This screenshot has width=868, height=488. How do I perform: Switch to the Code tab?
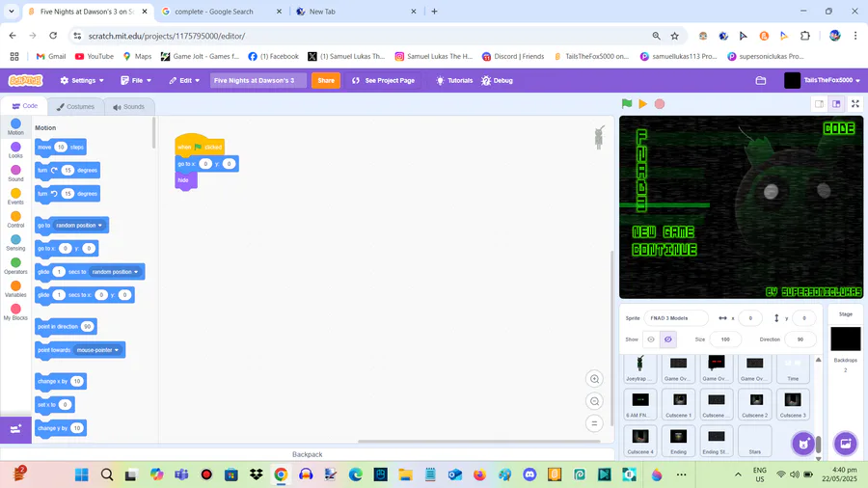(x=25, y=106)
